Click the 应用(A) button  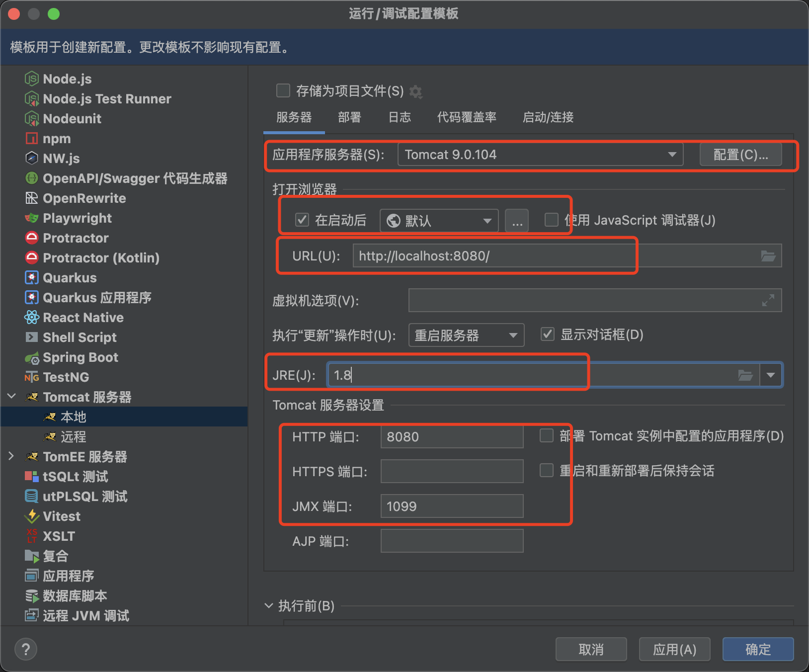pos(674,649)
